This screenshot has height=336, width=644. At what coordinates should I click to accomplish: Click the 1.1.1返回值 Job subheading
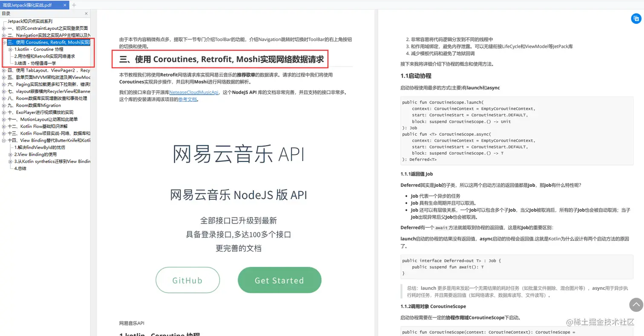tap(417, 174)
